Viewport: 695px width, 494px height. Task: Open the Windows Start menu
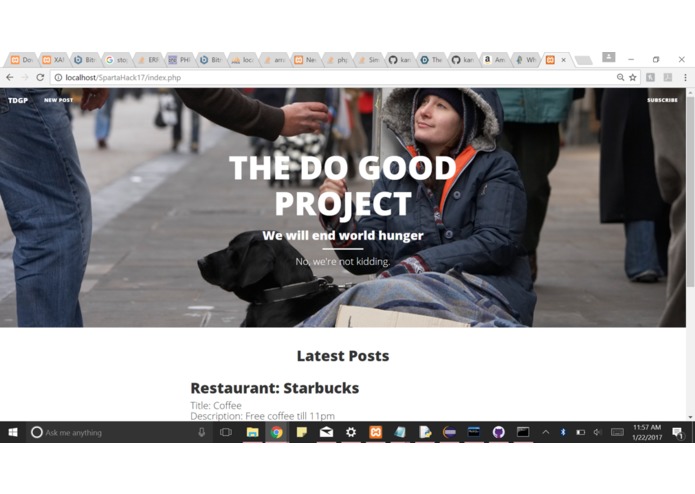(13, 432)
